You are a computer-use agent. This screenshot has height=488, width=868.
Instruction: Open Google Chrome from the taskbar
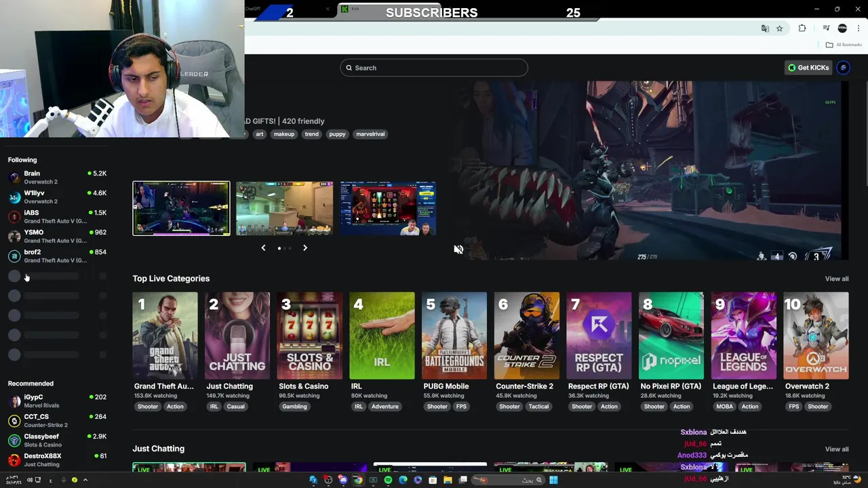(358, 480)
